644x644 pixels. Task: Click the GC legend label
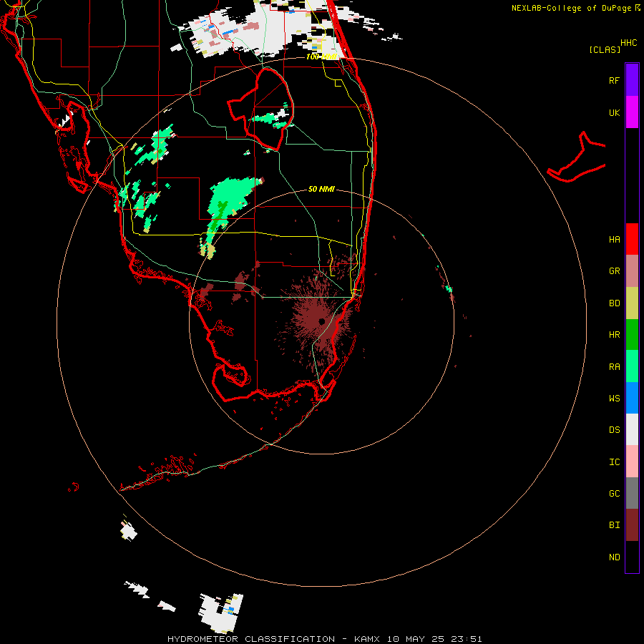click(x=614, y=494)
